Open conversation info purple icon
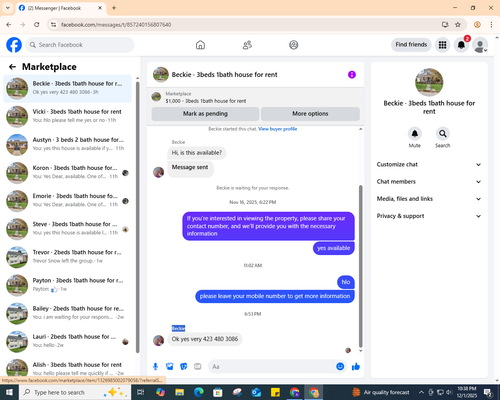Image resolution: width=500 pixels, height=400 pixels. coord(352,75)
